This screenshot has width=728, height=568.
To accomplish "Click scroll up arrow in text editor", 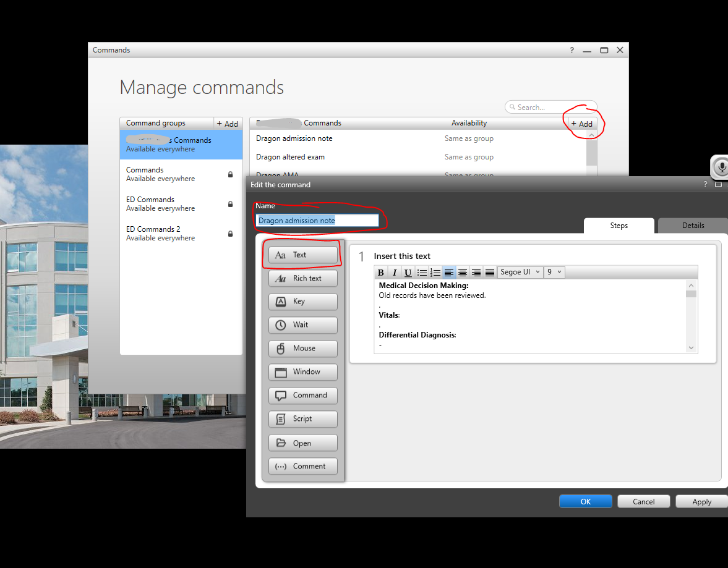I will (x=692, y=286).
